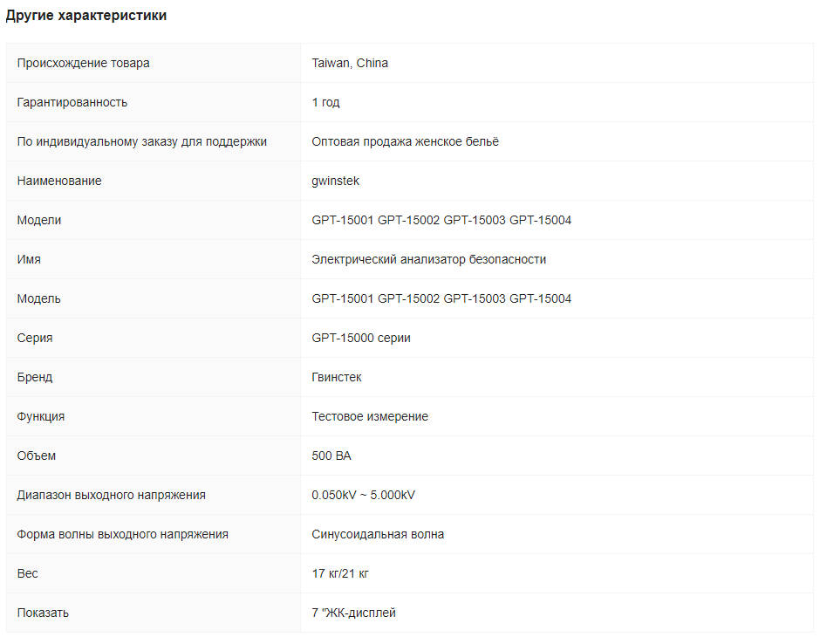The height and width of the screenshot is (644, 820).
Task: Click the '500 ВА' volume value
Action: coord(331,456)
